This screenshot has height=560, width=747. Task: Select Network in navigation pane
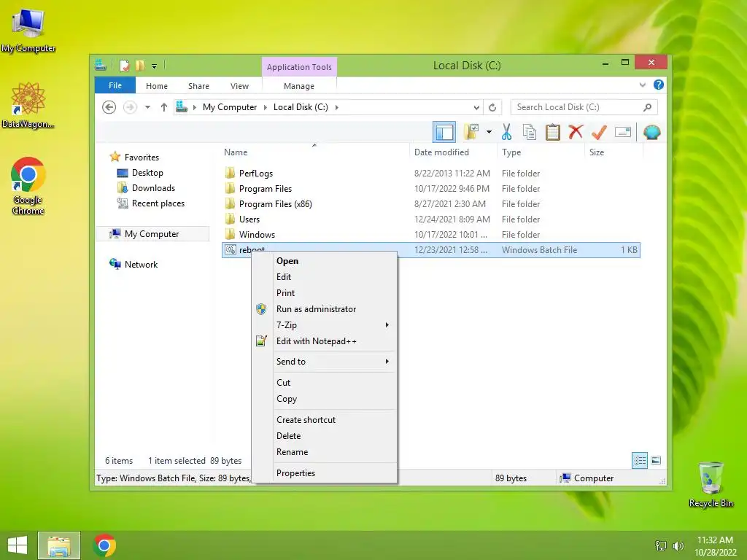(133, 264)
